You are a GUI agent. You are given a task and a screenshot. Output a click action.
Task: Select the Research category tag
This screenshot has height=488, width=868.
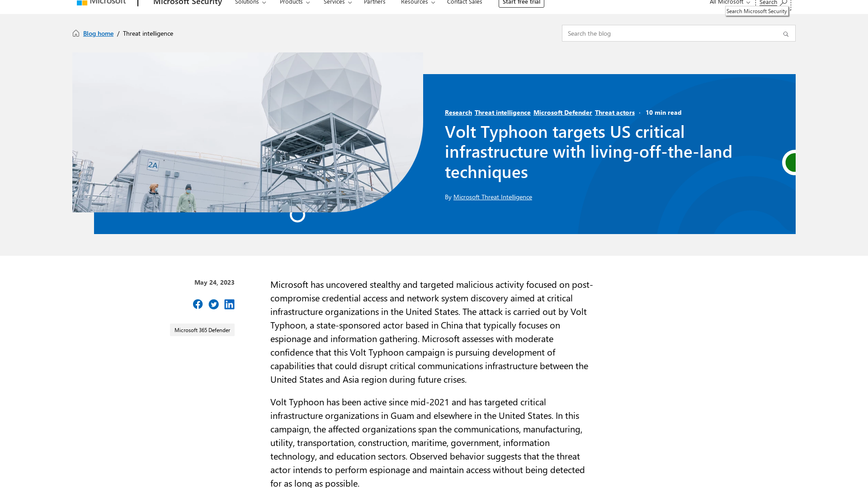coord(458,112)
